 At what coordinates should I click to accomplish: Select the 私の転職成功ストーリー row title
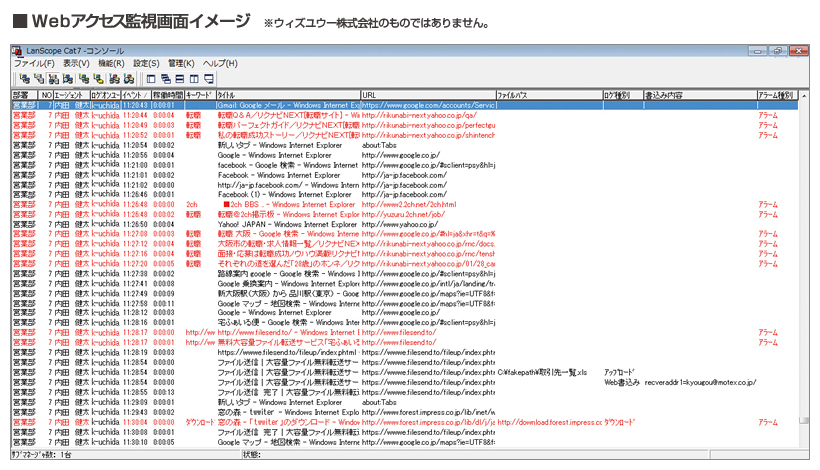tap(289, 135)
